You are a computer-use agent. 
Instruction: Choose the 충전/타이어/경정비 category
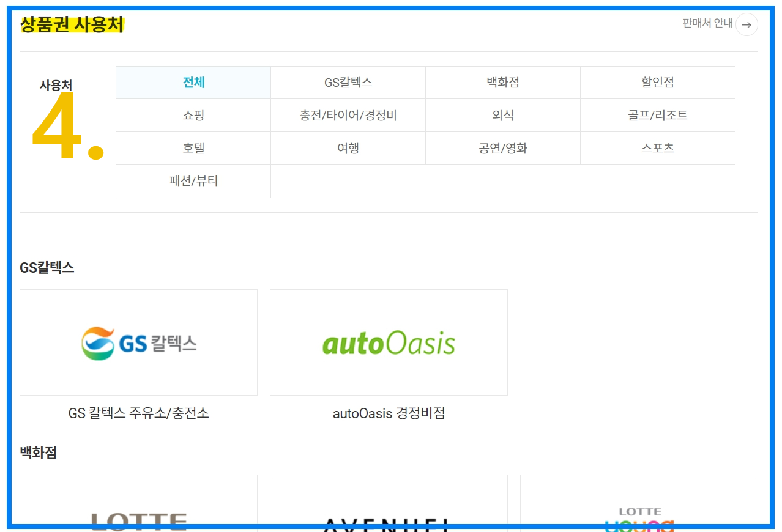[348, 115]
